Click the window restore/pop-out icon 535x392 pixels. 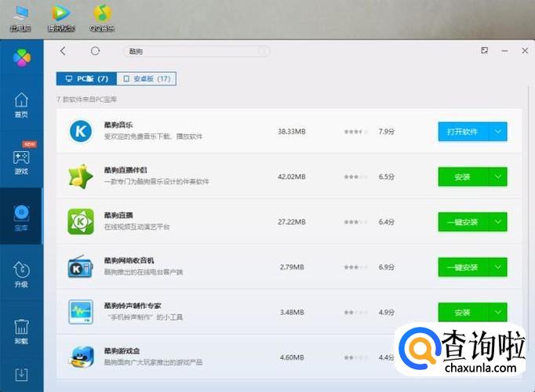point(485,51)
